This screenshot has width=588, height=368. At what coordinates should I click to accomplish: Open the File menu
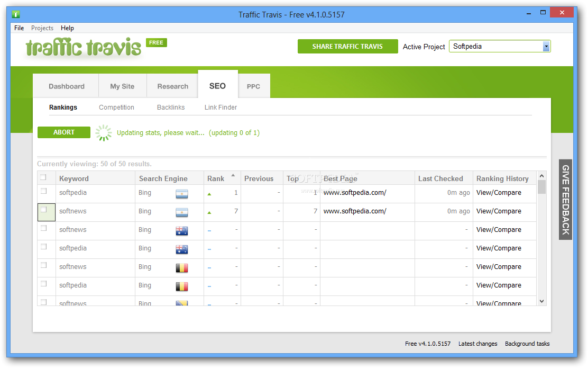coord(19,28)
